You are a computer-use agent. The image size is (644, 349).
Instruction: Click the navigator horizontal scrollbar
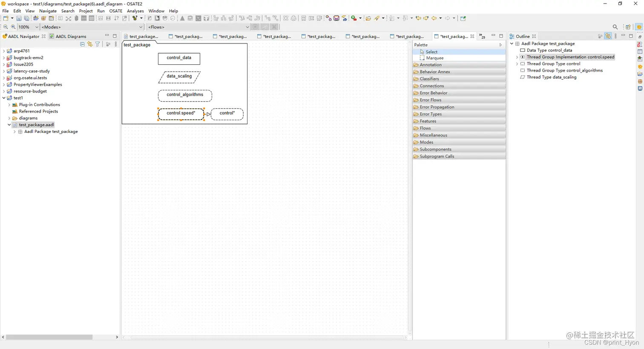(49, 337)
